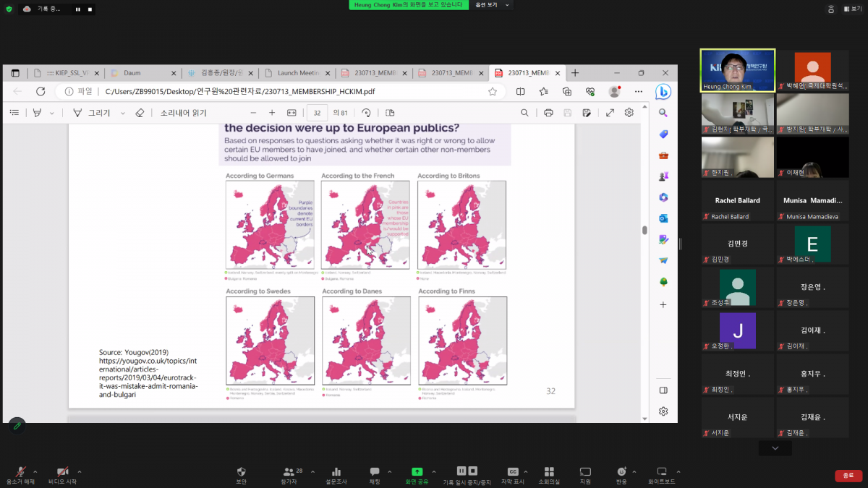Expand participant list down chevron

[775, 448]
